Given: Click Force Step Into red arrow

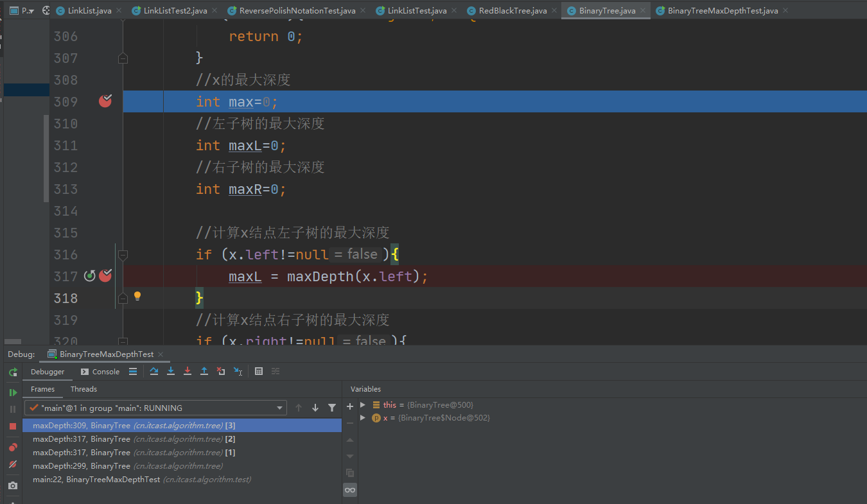Looking at the screenshot, I should [188, 371].
